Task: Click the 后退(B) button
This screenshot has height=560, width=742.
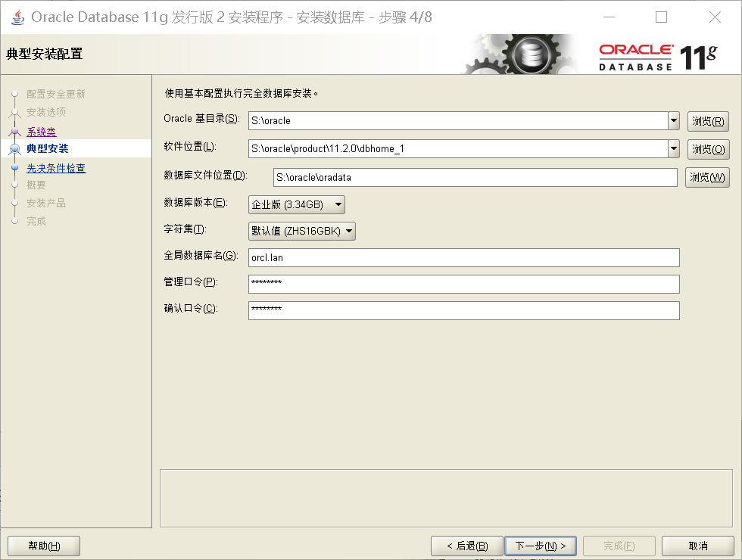Action: click(x=466, y=546)
